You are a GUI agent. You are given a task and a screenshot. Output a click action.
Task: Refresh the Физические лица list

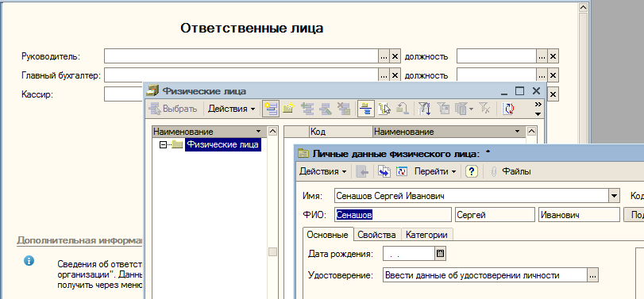pyautogui.click(x=508, y=109)
